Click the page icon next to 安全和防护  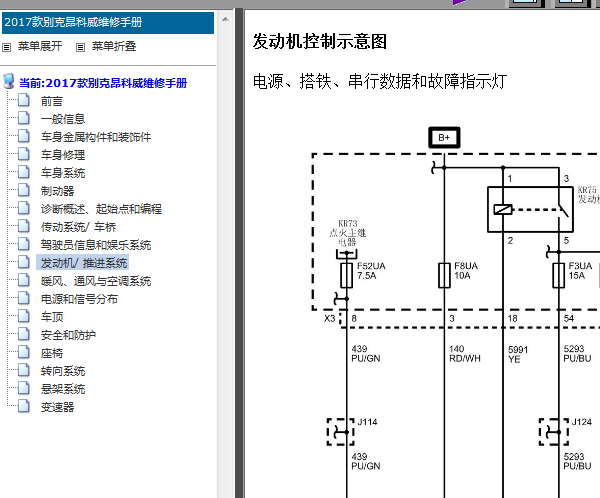click(24, 334)
